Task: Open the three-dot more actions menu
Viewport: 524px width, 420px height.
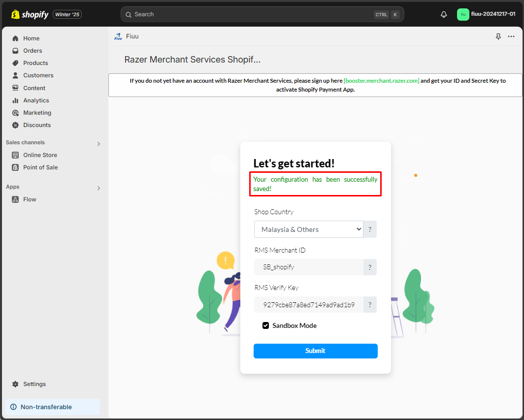Action: tap(511, 36)
